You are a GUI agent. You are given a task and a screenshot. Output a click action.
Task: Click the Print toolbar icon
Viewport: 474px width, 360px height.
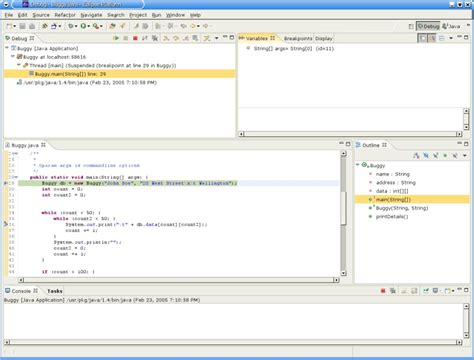coord(32,26)
